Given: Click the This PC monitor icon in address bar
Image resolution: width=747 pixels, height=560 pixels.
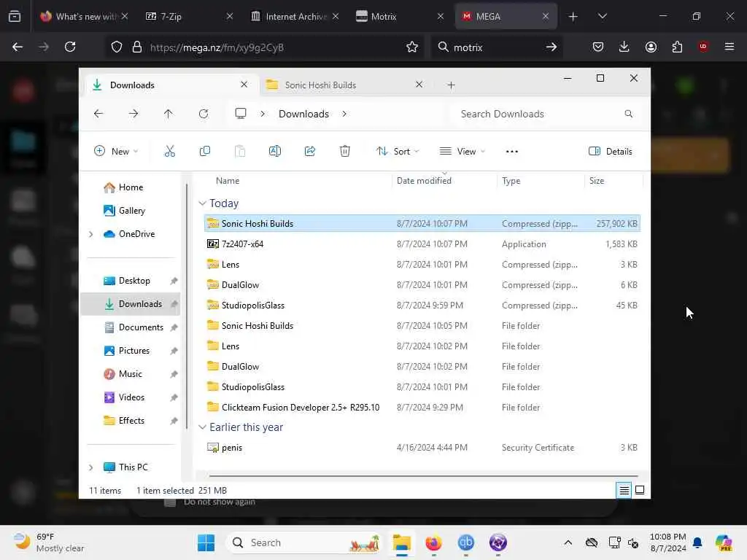Looking at the screenshot, I should 241,114.
